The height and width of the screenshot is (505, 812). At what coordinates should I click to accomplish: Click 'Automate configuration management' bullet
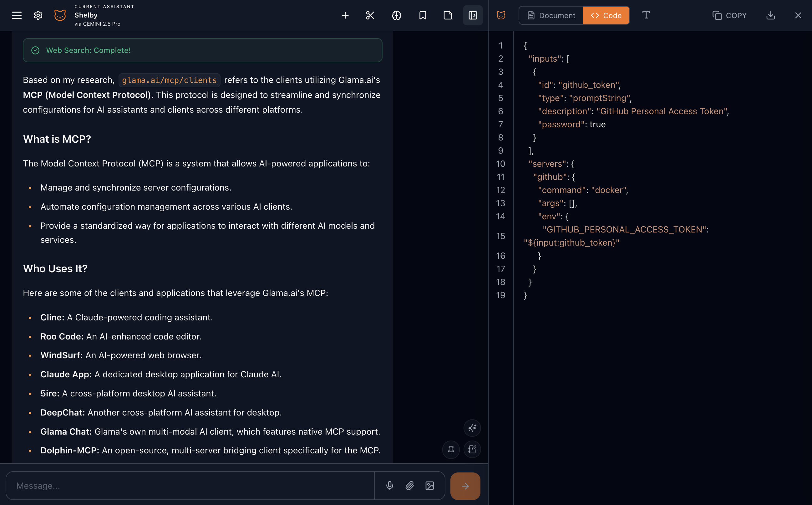pyautogui.click(x=166, y=207)
